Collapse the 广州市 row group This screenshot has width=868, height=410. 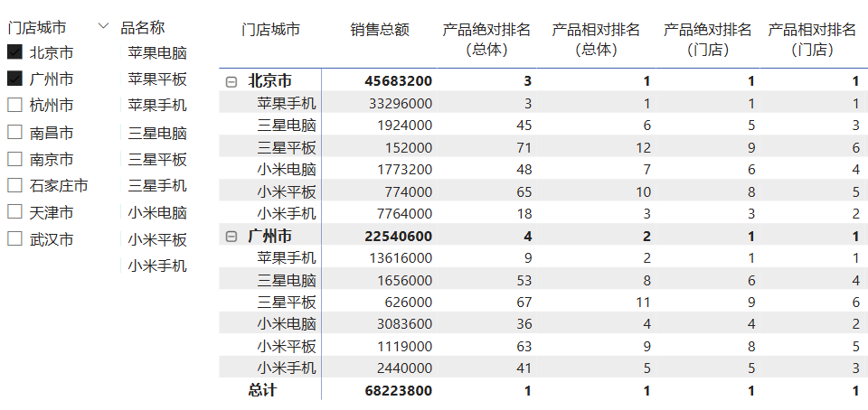tap(231, 237)
